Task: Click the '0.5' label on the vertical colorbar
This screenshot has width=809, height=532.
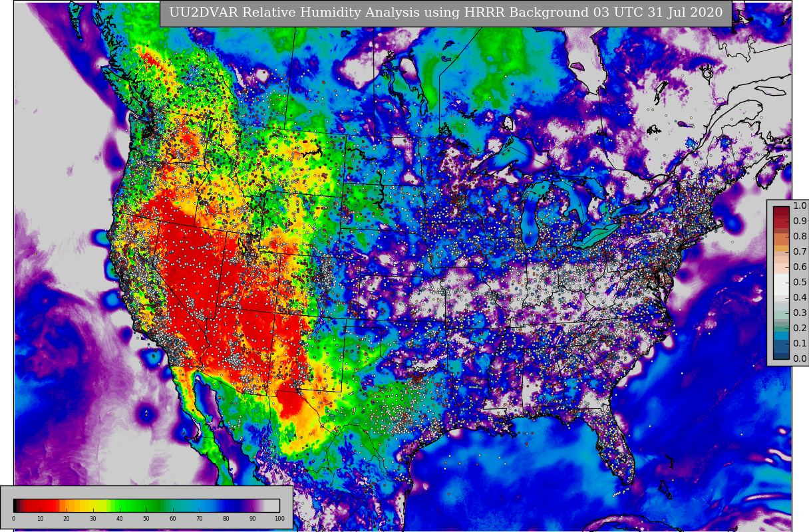Action: point(800,283)
